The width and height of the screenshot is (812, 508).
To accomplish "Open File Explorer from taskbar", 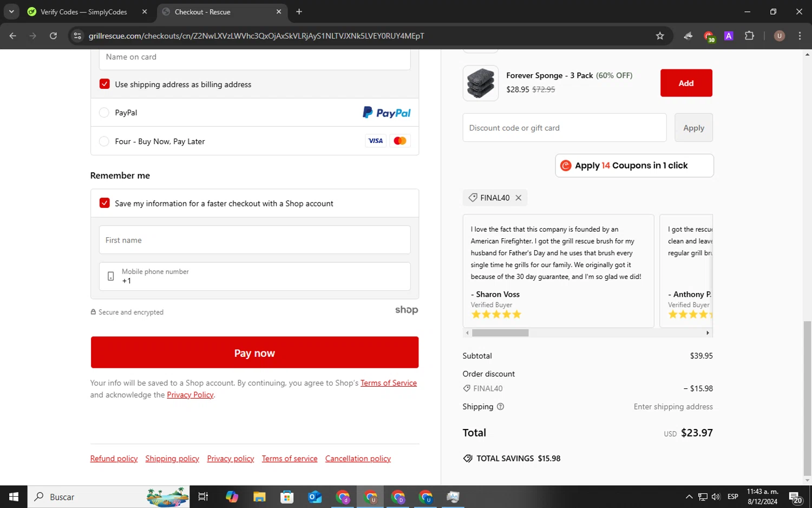I will tap(259, 497).
